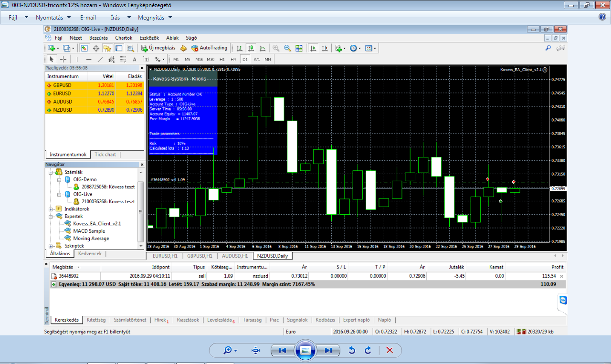The height and width of the screenshot is (364, 611).
Task: Click the AutoTrading toolbar button
Action: click(x=209, y=48)
